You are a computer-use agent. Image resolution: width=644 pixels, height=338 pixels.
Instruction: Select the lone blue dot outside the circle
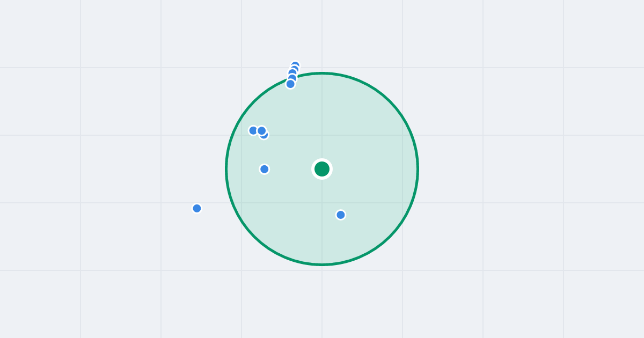coord(197,208)
